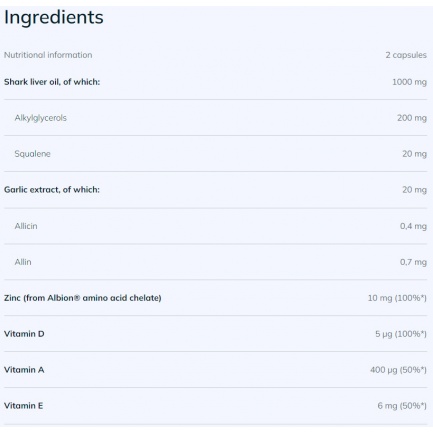Select the Allicin row label

tap(26, 226)
